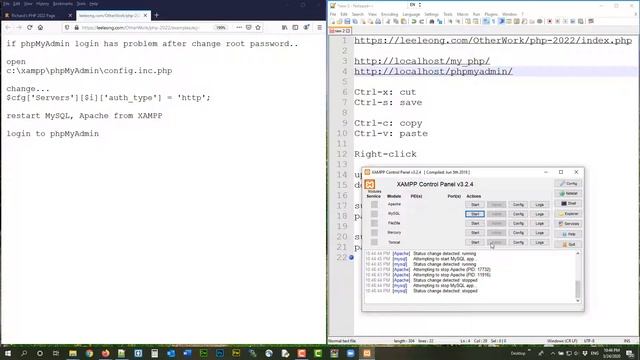Toggle the Firefox sidebars icon
The image size is (640, 360).
(295, 27)
